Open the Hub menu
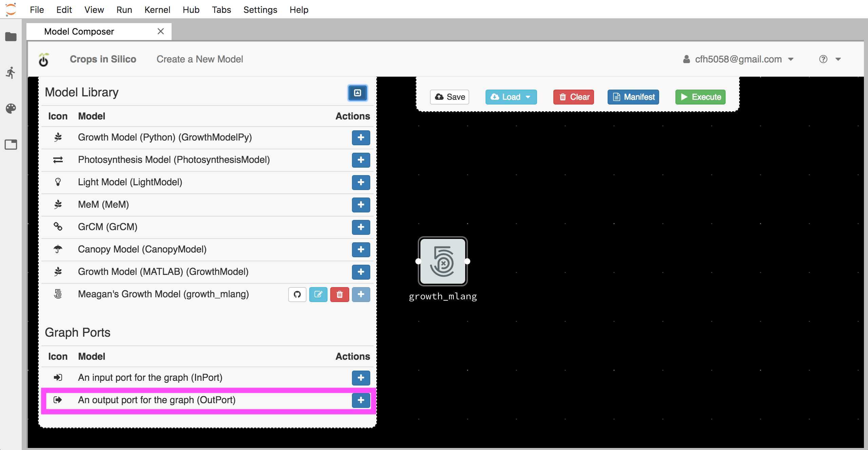Viewport: 868px width, 450px height. pyautogui.click(x=191, y=10)
